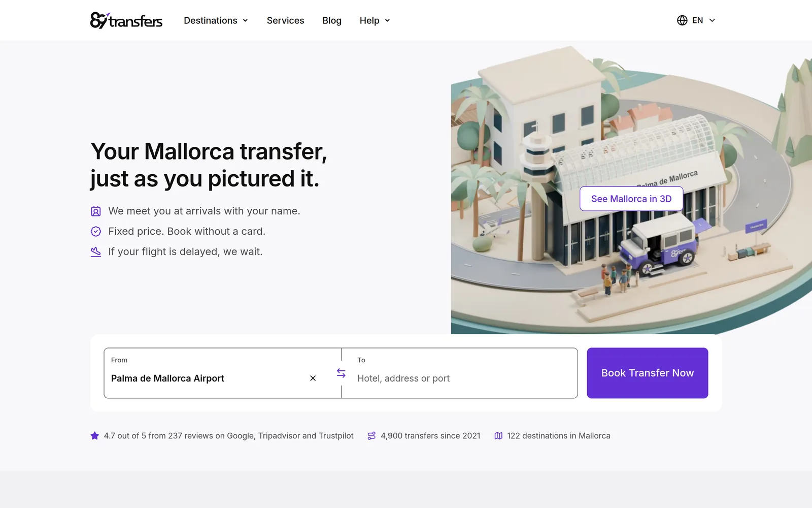Clear the Palma de Mallorca Airport field

pos(313,378)
